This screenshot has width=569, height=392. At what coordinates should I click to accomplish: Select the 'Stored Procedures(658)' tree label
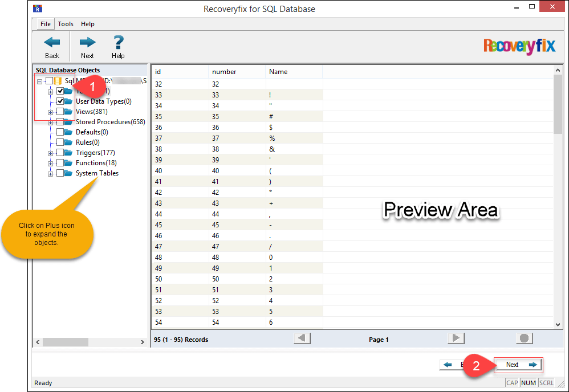(x=110, y=122)
